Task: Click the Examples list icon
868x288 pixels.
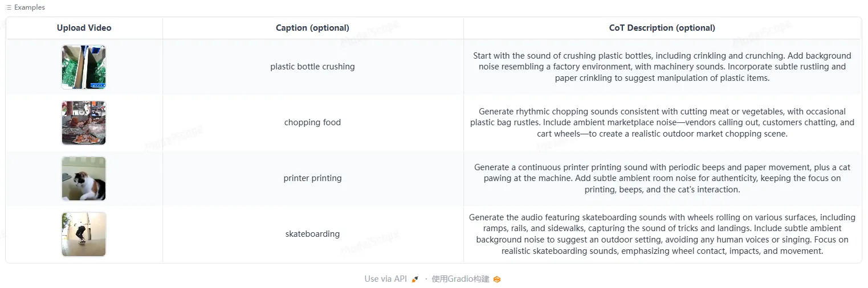Action: pyautogui.click(x=9, y=7)
